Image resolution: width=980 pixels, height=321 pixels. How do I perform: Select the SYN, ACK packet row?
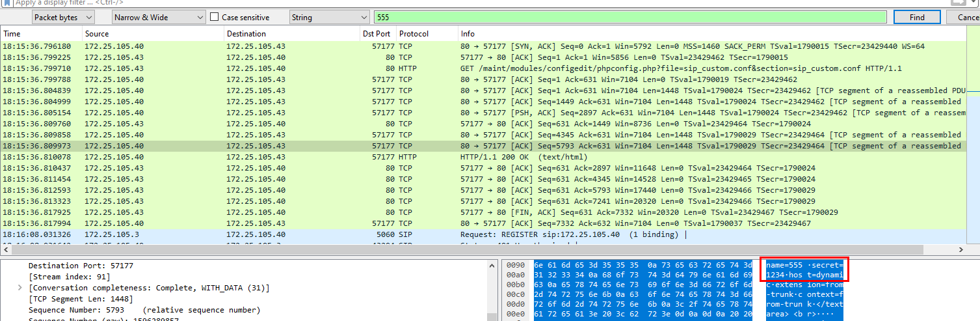(x=483, y=46)
